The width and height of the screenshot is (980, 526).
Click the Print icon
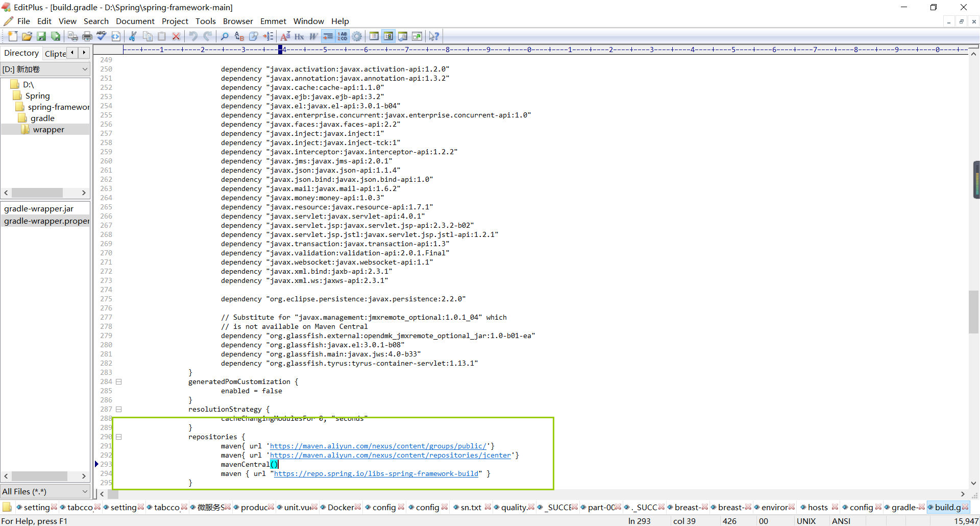[x=87, y=36]
